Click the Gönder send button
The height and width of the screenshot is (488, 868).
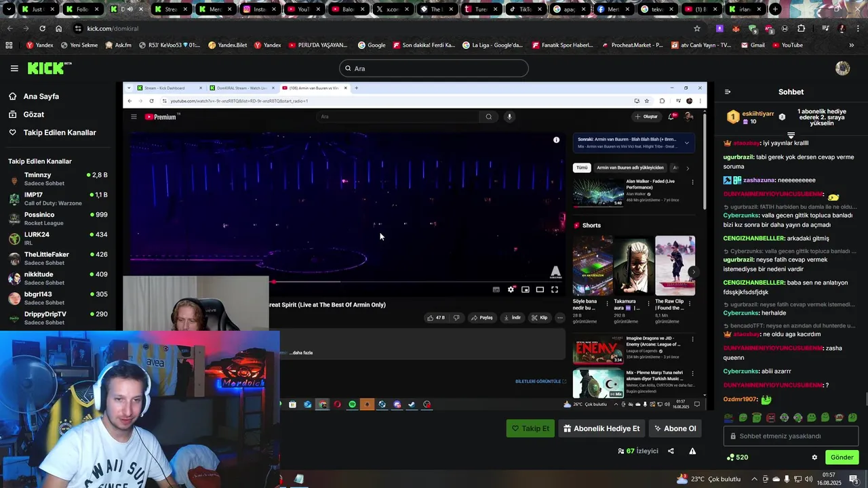(x=842, y=457)
